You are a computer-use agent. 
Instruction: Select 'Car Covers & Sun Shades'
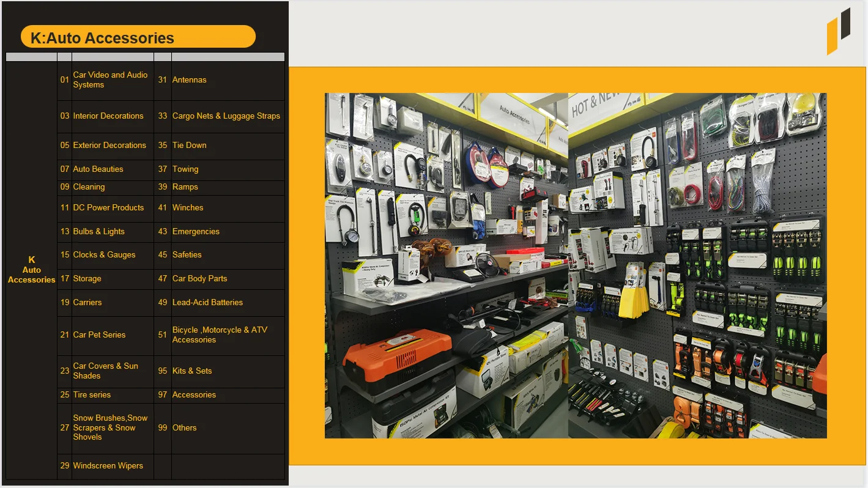click(x=106, y=371)
